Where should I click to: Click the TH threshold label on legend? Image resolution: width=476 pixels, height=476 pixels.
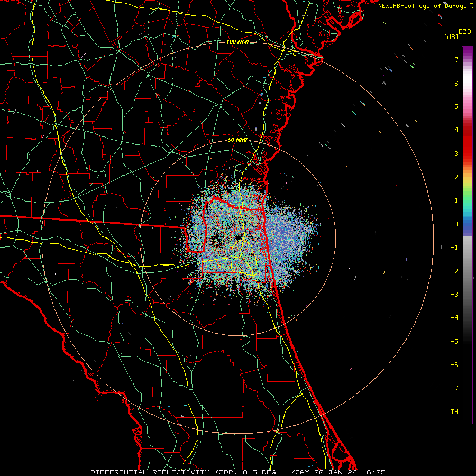click(x=454, y=411)
